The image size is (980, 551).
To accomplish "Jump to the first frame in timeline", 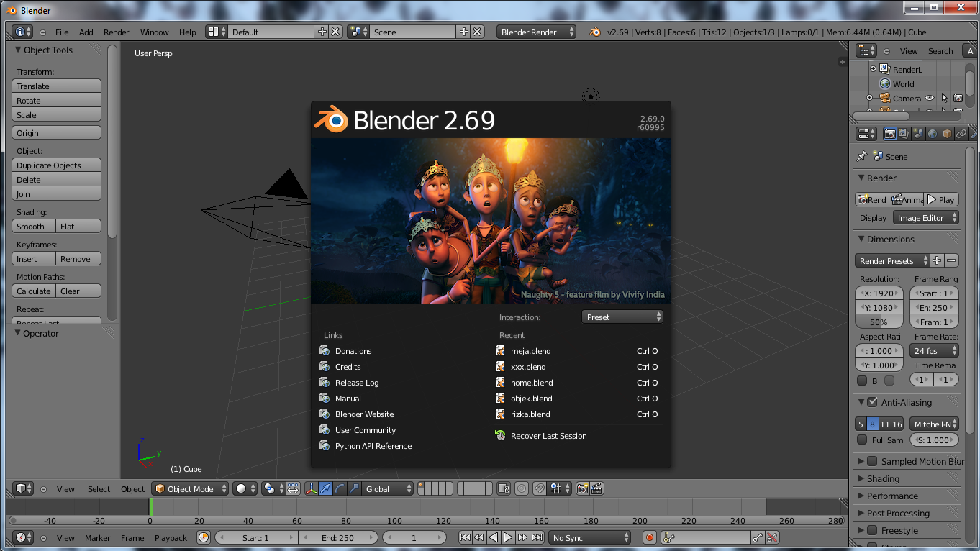I will pyautogui.click(x=465, y=537).
